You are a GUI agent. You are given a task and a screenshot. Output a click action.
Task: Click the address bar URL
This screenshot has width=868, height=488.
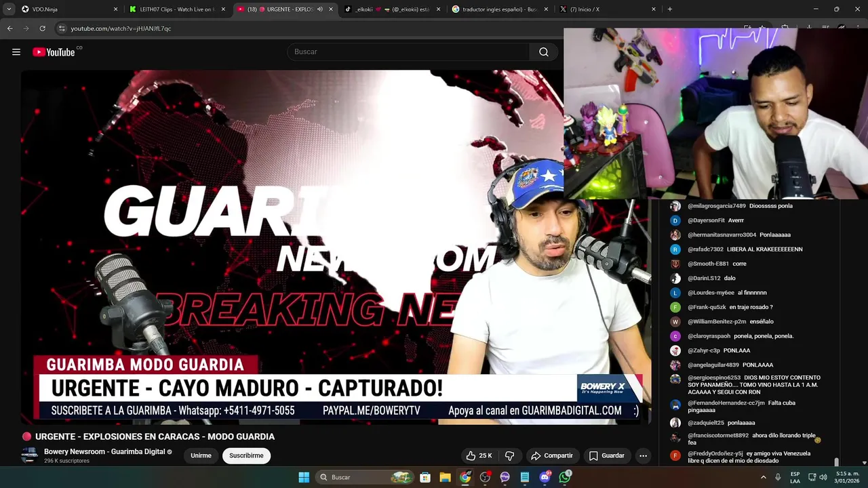121,28
